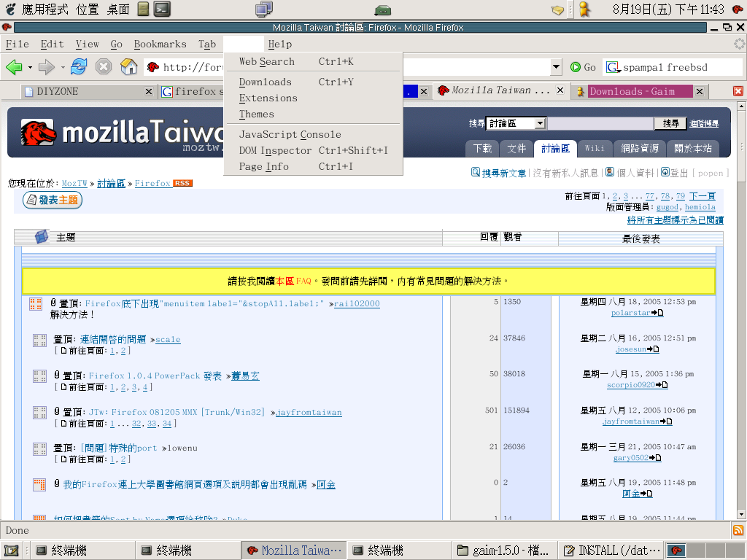Click the stop loading icon

104,66
